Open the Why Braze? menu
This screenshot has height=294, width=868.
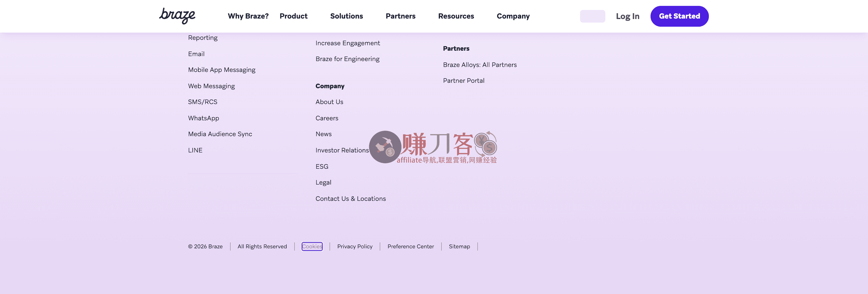click(248, 16)
